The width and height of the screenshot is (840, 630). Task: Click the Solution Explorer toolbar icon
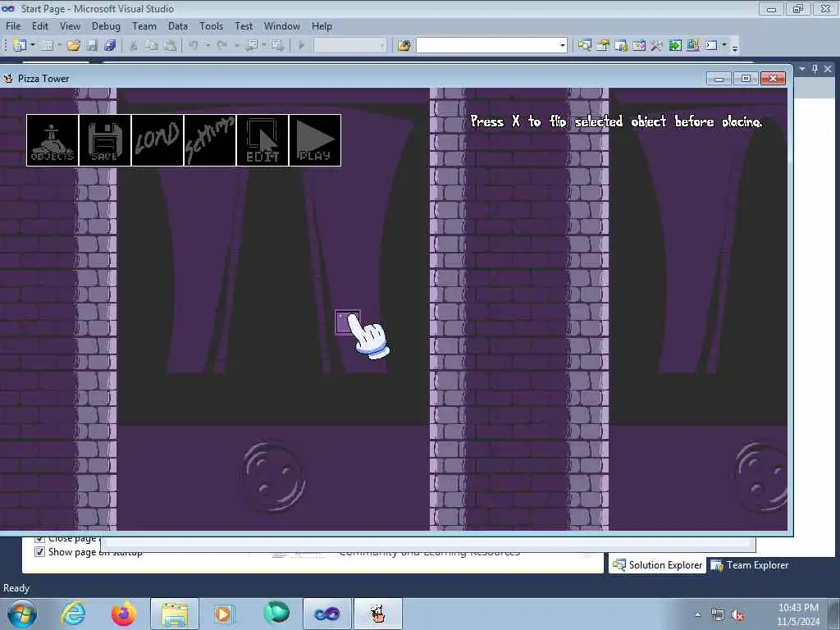click(584, 46)
